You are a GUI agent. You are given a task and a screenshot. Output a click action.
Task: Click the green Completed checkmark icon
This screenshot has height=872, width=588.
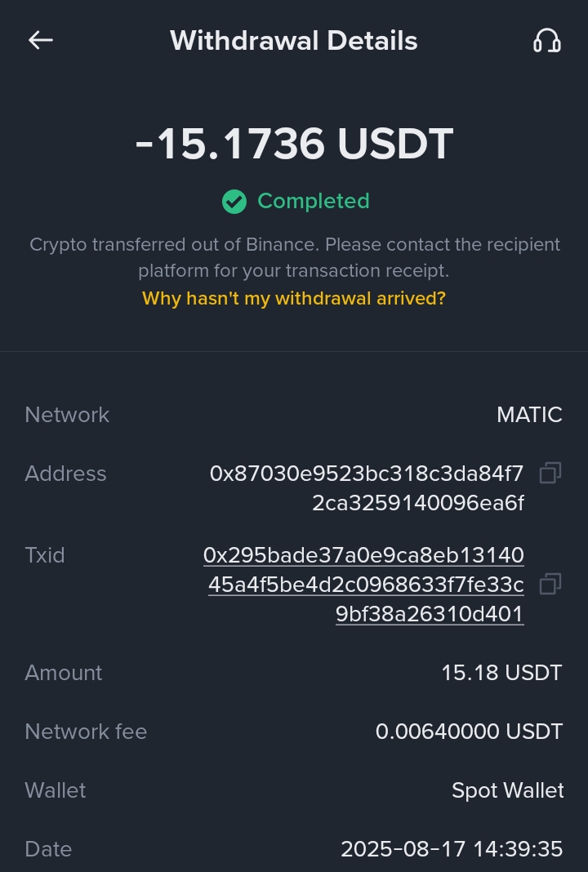click(x=234, y=201)
